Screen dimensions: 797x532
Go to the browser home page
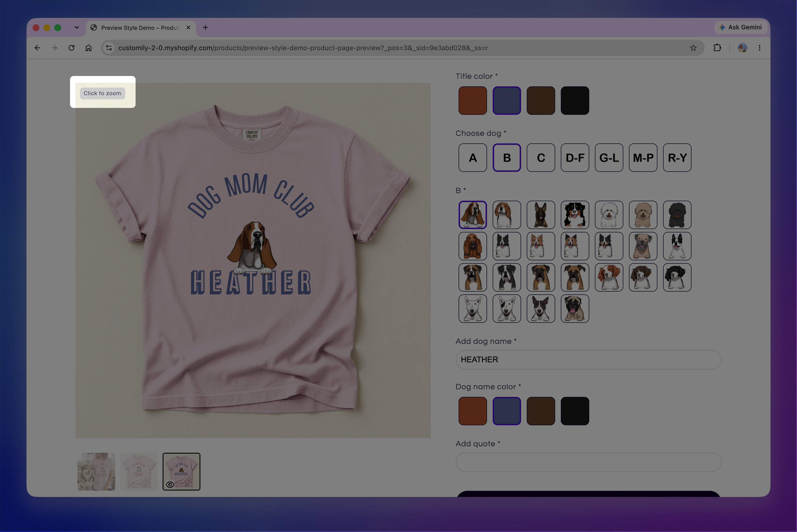[89, 48]
